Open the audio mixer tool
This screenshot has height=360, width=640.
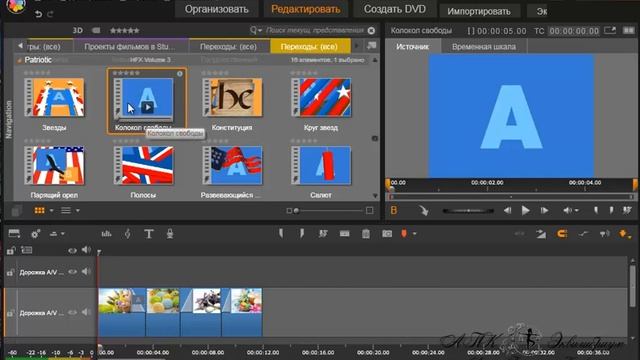tap(107, 233)
